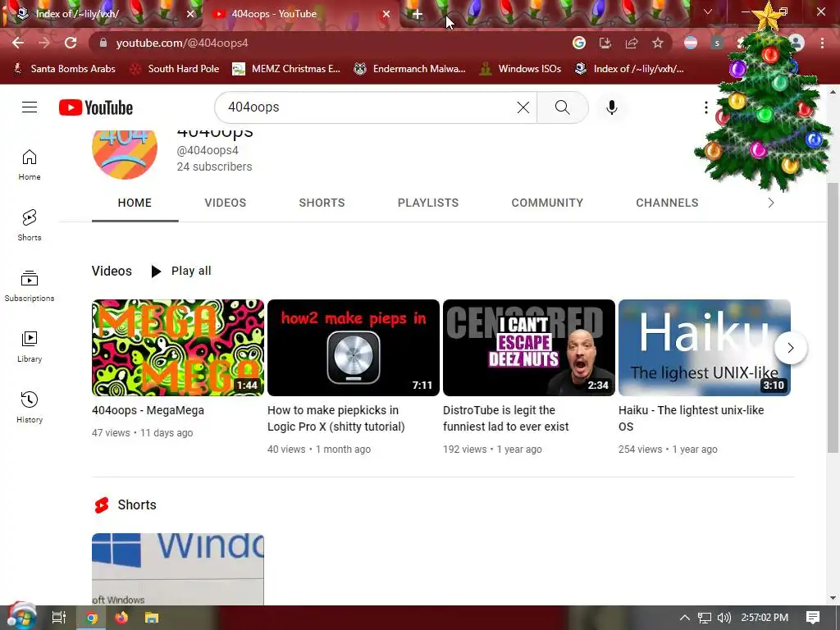This screenshot has height=630, width=840.
Task: Click the browser address bar URL
Action: coord(182,43)
